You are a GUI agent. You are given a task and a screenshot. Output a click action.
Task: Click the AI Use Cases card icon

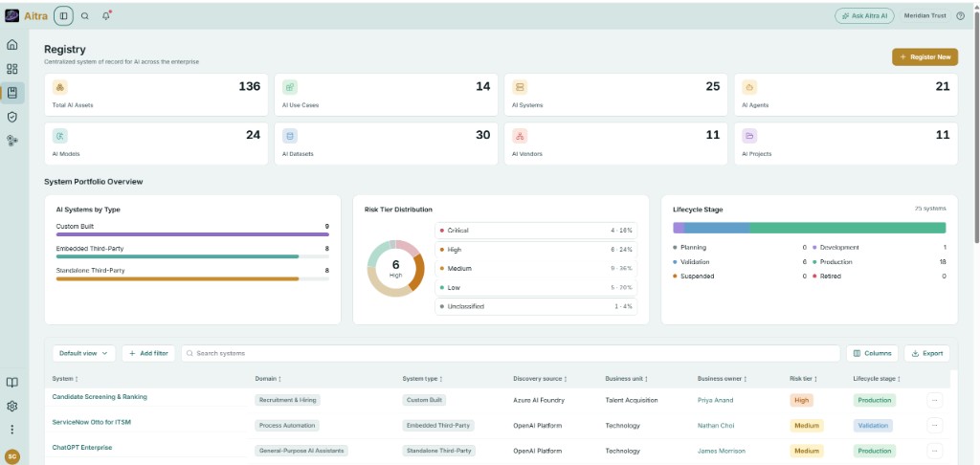pyautogui.click(x=289, y=87)
